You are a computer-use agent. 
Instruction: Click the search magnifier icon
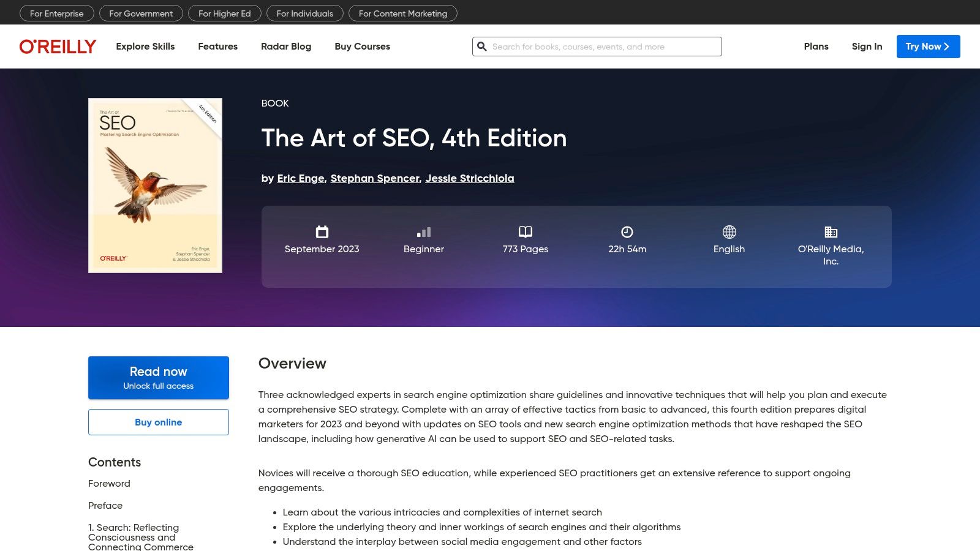(482, 47)
